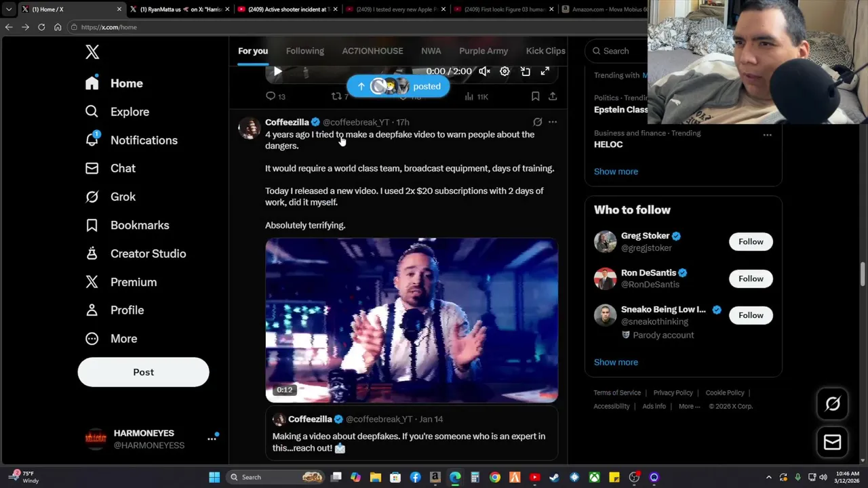
Task: Expand the top video to fullscreen
Action: (x=545, y=71)
